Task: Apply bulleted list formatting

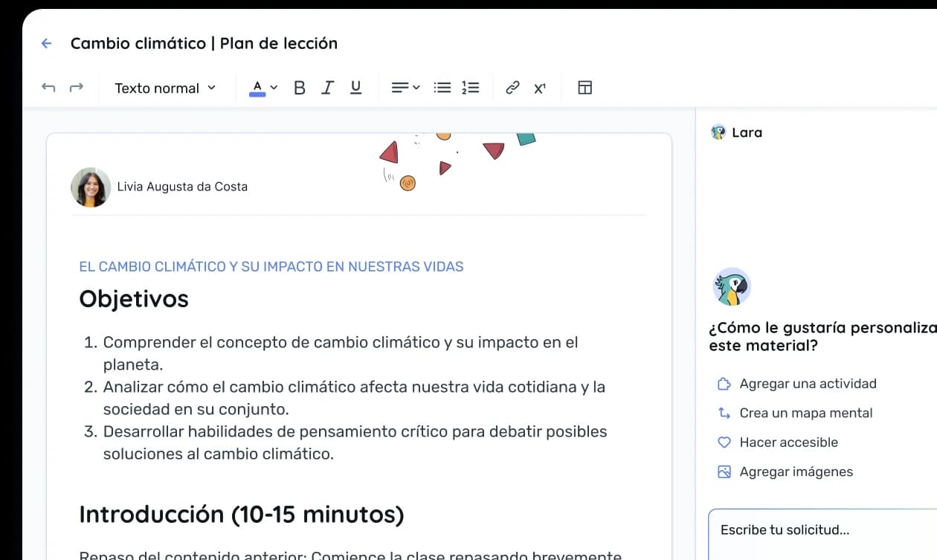Action: [x=442, y=88]
